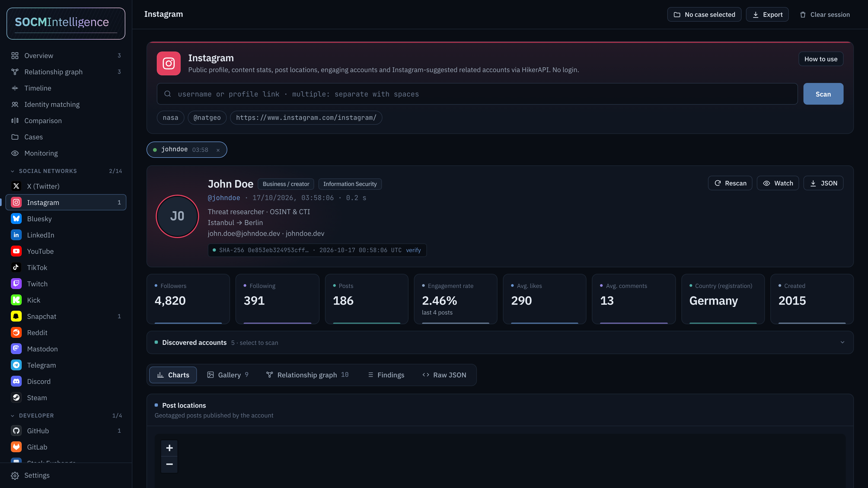
Task: Select the Bluesky network
Action: [x=66, y=219]
